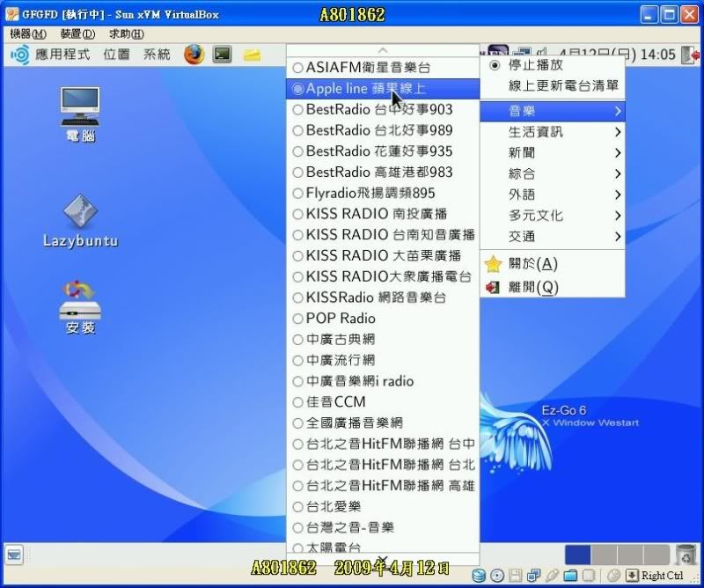Open the 應用程式 panel menu

pos(62,55)
